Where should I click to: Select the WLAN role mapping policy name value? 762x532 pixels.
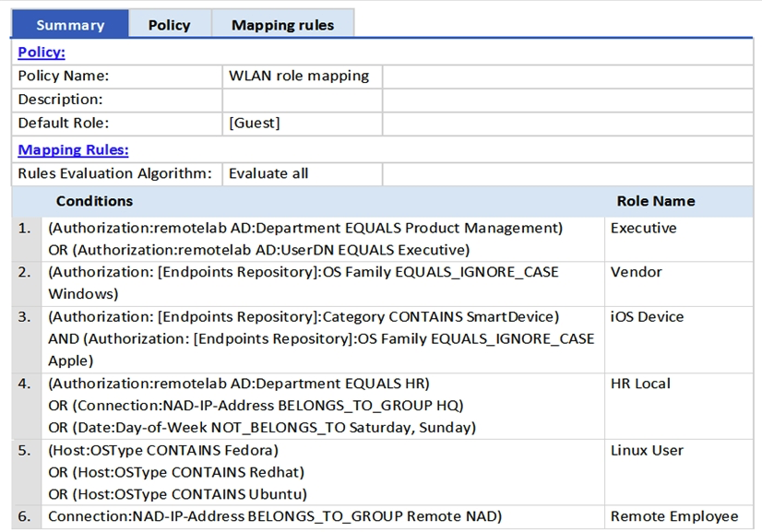tap(299, 77)
